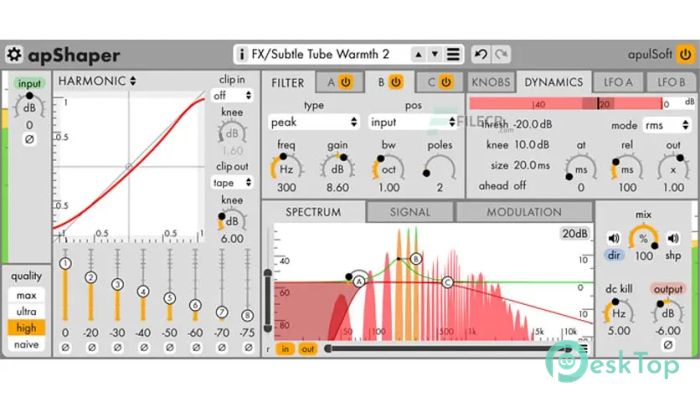Select ultra quality
The height and width of the screenshot is (400, 700).
click(26, 311)
